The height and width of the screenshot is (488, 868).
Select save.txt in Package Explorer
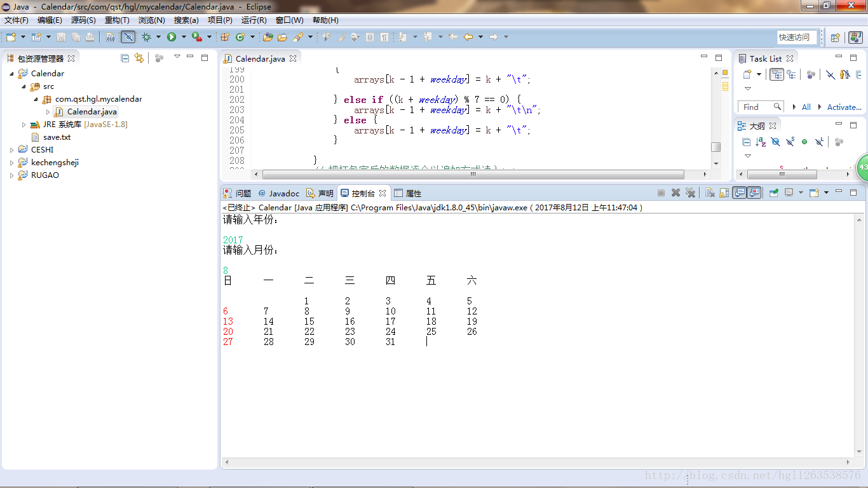pos(57,137)
